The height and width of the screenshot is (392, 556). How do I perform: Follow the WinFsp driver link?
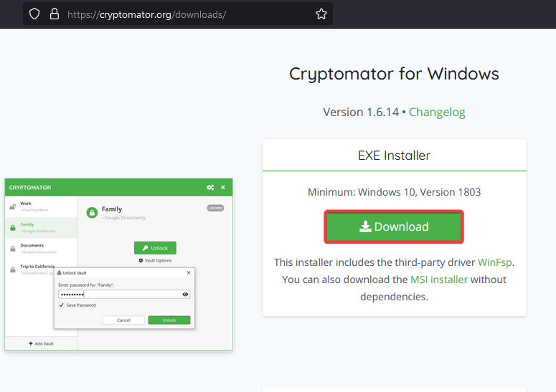(495, 262)
